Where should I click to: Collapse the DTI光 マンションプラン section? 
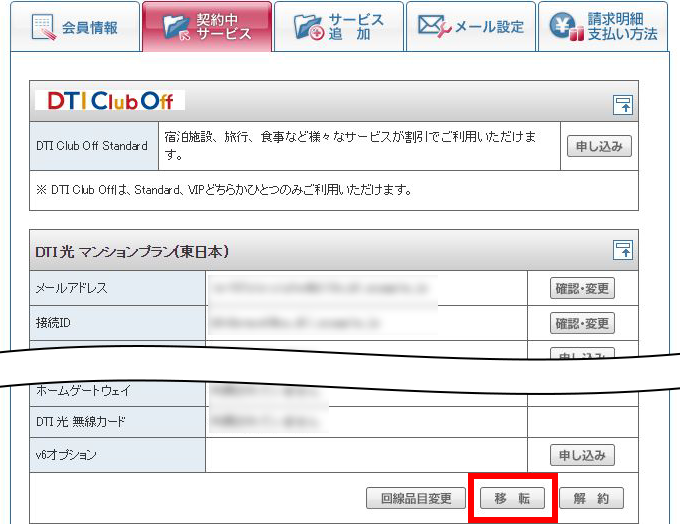tap(623, 250)
